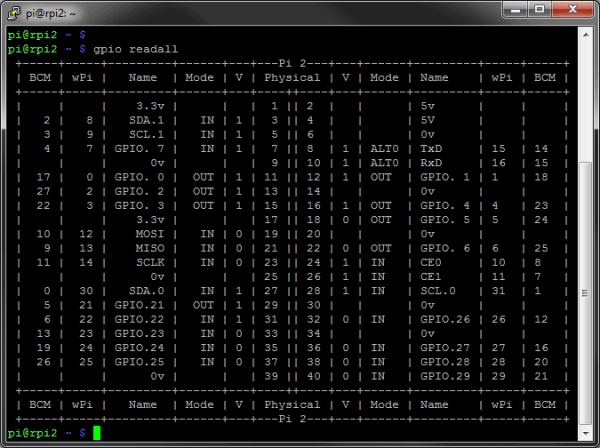Click the 'GPIO. 3' name cell
Viewport: 600px width, 448px height.
[x=139, y=205]
